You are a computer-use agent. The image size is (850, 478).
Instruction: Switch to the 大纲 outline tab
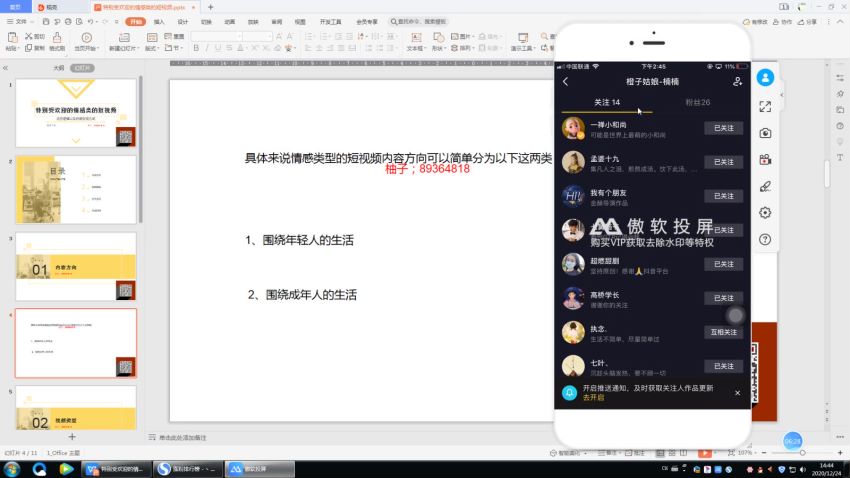click(x=59, y=68)
